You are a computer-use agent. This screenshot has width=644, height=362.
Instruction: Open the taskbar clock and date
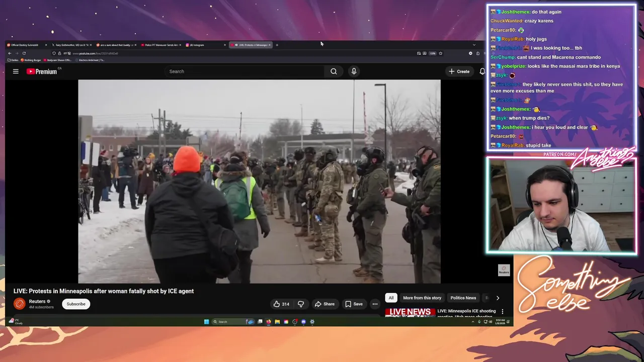click(x=499, y=322)
